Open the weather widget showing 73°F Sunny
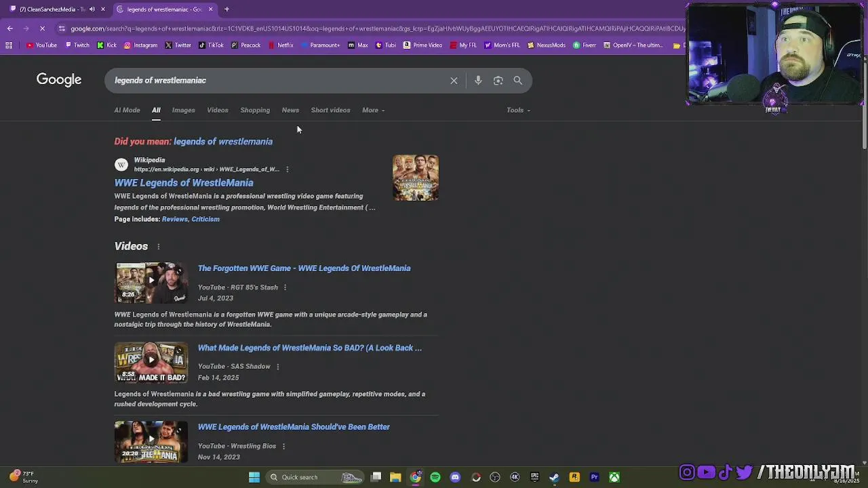868x488 pixels. point(24,477)
